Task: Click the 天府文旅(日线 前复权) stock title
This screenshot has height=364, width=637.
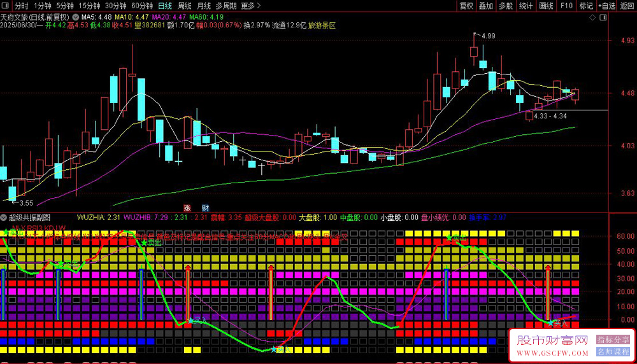Action: point(35,17)
